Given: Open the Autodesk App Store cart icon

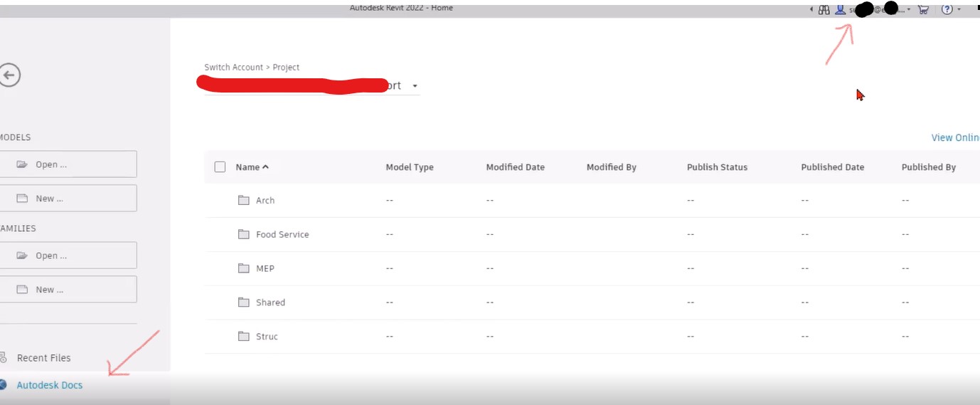Looking at the screenshot, I should (923, 9).
